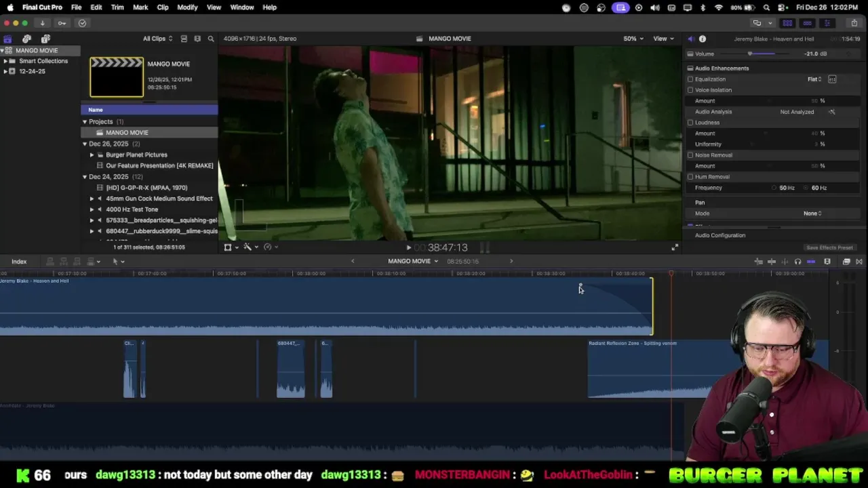
Task: Open the Equalization Flat preset dropdown
Action: pyautogui.click(x=814, y=79)
